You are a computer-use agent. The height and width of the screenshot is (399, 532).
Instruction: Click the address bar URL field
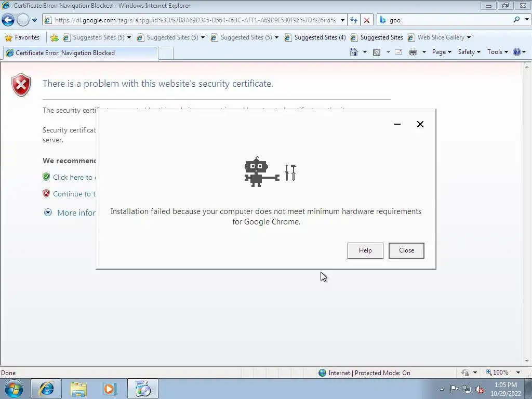coord(195,20)
